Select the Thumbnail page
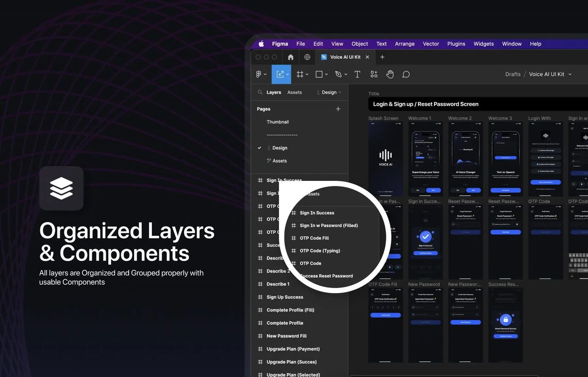The width and height of the screenshot is (588, 377). click(277, 122)
